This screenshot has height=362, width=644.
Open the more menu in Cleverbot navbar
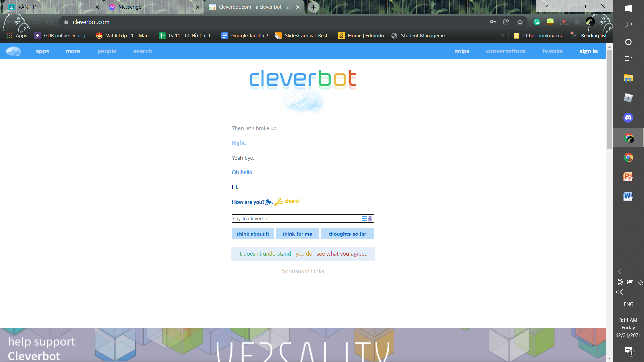[73, 51]
